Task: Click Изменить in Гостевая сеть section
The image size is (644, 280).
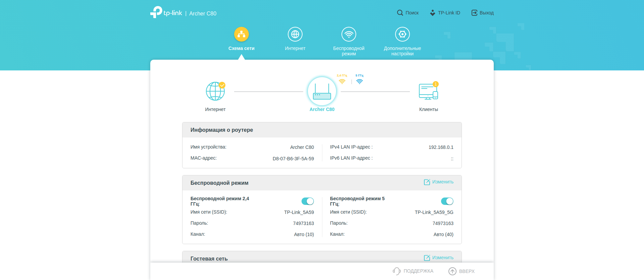Action: click(439, 258)
